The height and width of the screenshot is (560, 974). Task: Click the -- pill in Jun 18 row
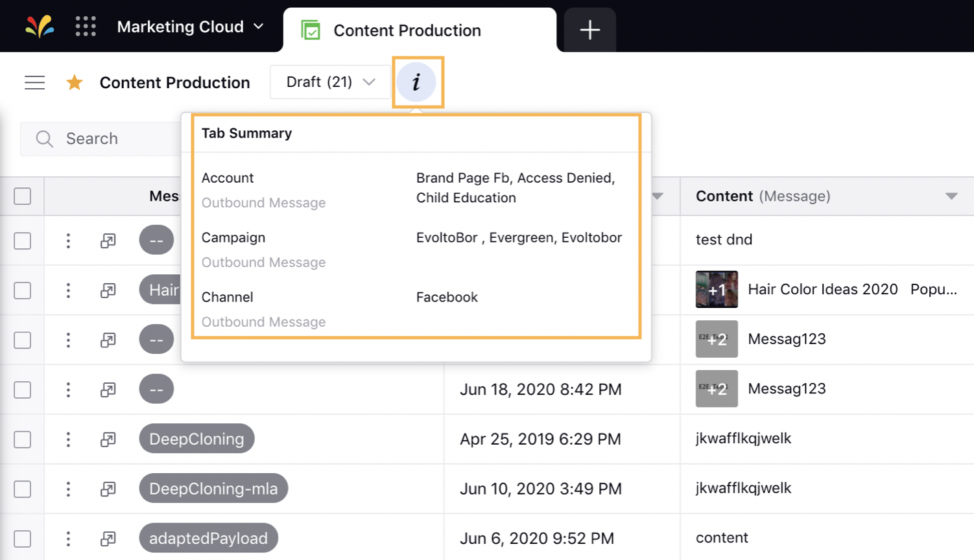tap(156, 389)
